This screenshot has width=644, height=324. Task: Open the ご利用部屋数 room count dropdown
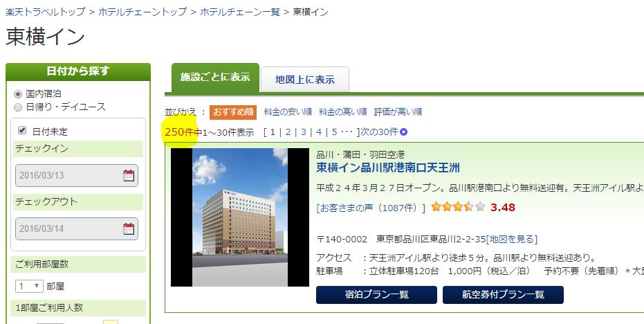29,286
